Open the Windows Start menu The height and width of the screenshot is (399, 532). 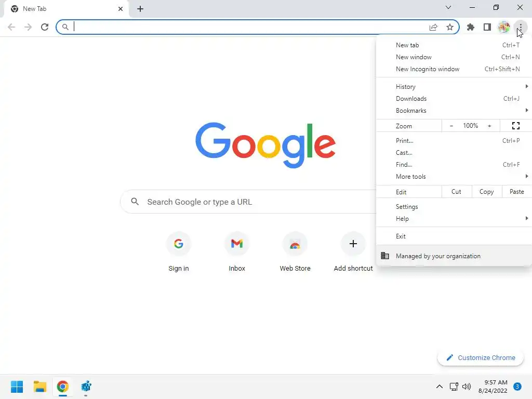[17, 387]
